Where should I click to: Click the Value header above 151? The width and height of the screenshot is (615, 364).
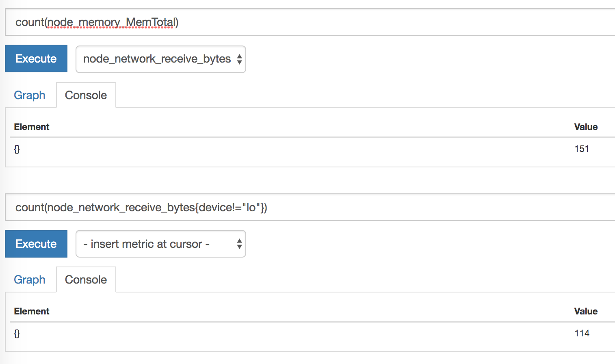[x=585, y=127]
